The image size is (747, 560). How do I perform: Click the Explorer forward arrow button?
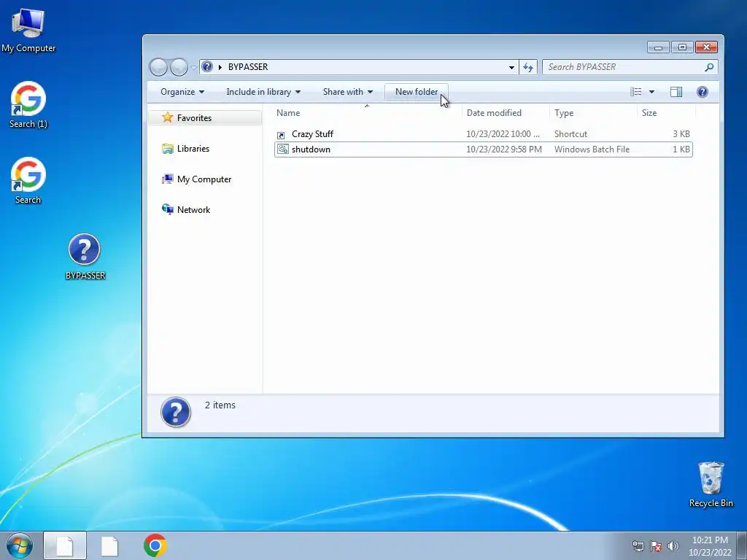pyautogui.click(x=179, y=67)
